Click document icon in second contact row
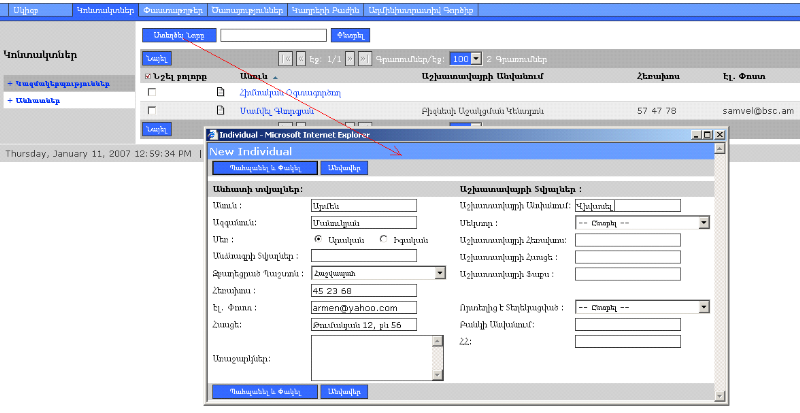Screen dimensions: 800x413 click(x=221, y=110)
